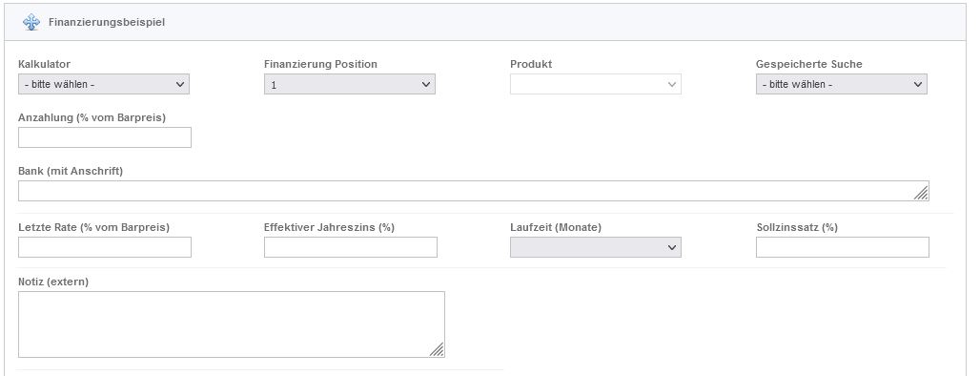Click the Gespeicherte Suche chevron arrow
Screen dimensions: 980x376
point(918,85)
